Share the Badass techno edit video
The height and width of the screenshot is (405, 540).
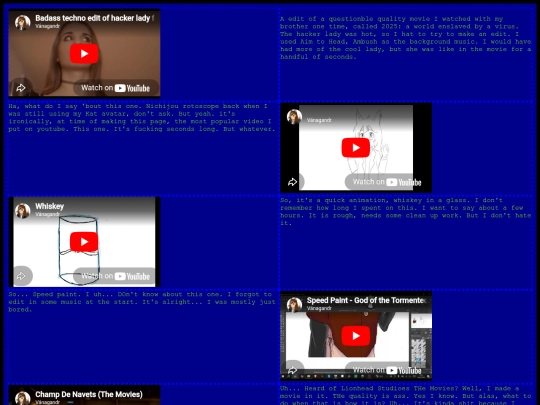click(x=21, y=88)
